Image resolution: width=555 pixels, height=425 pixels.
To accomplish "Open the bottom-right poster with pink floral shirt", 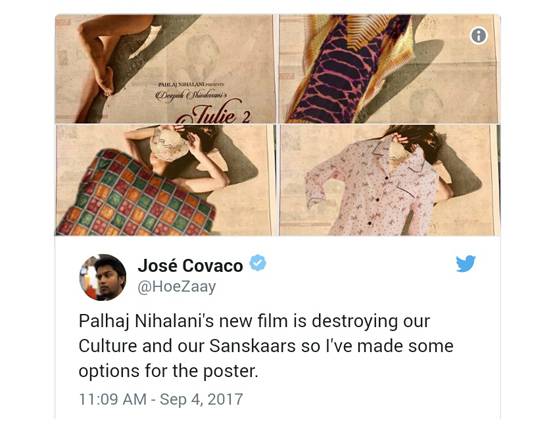I will pos(389,180).
